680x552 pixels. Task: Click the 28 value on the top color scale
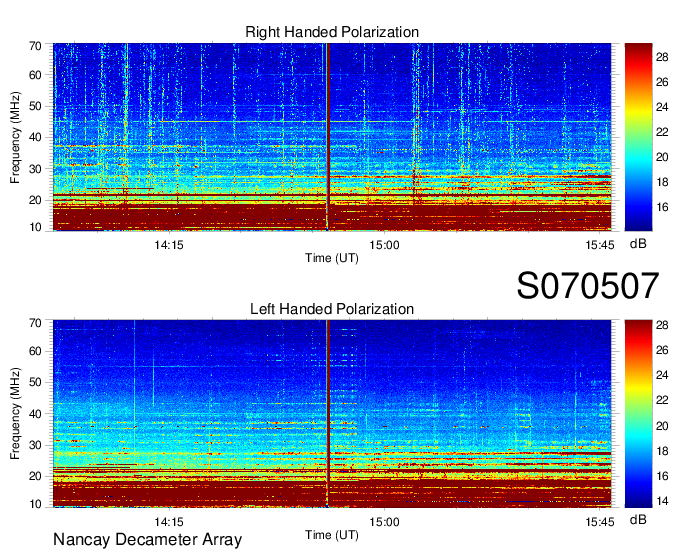(662, 57)
